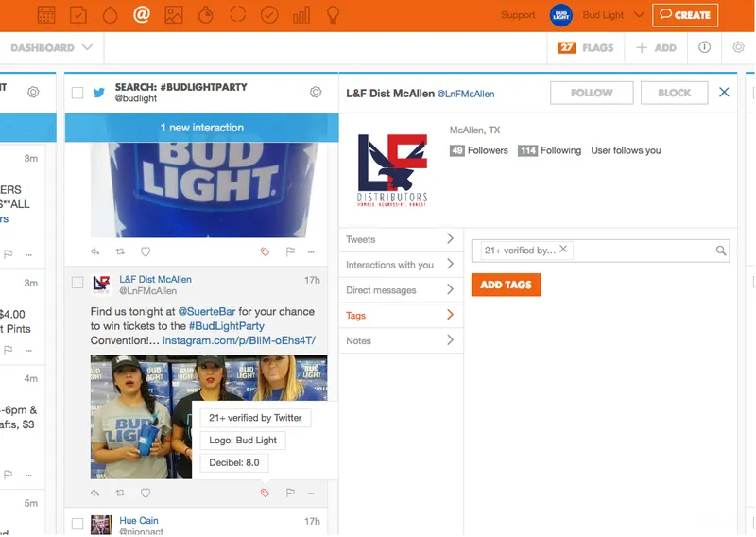Click the Twitter bird icon in search column header
The width and height of the screenshot is (756, 537).
99,92
